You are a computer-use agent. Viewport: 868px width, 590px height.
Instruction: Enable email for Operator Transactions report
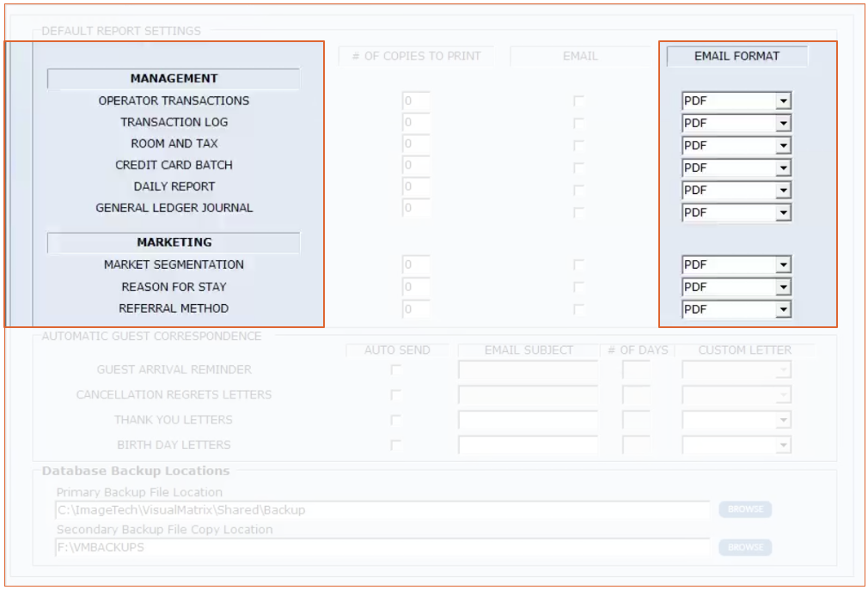pyautogui.click(x=578, y=101)
